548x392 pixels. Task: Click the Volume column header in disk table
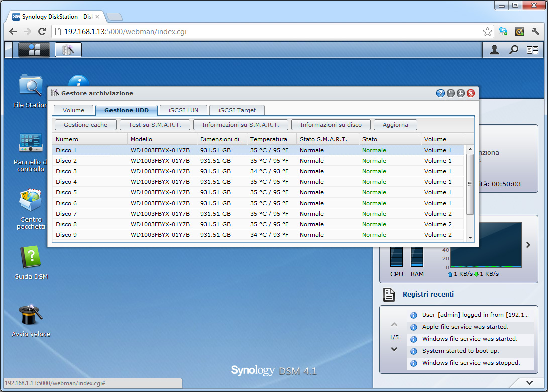(442, 139)
